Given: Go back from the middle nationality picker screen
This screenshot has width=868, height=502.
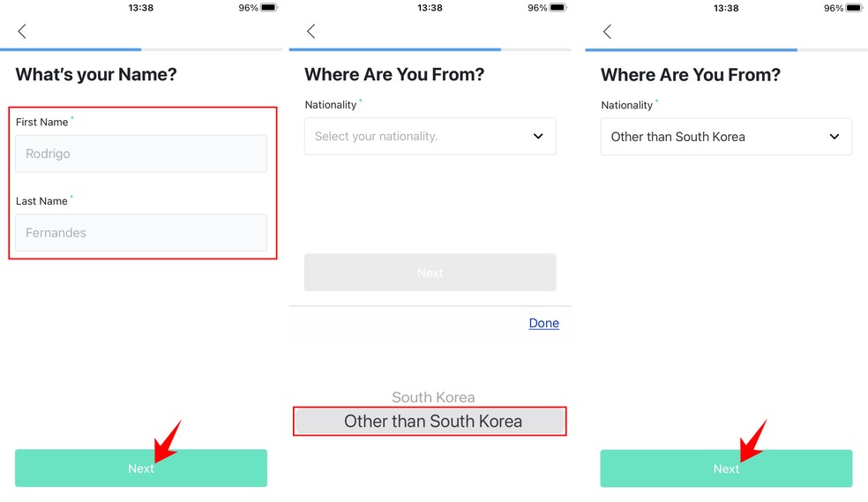Looking at the screenshot, I should (311, 32).
